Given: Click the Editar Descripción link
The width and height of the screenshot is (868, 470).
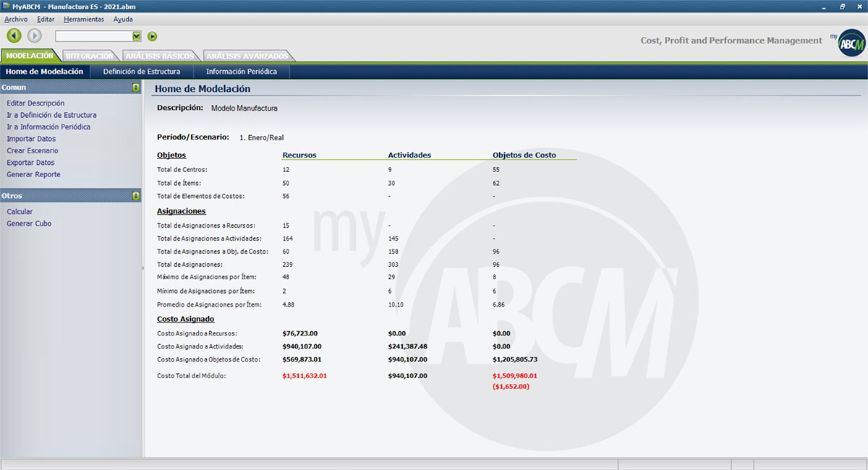Looking at the screenshot, I should 35,103.
